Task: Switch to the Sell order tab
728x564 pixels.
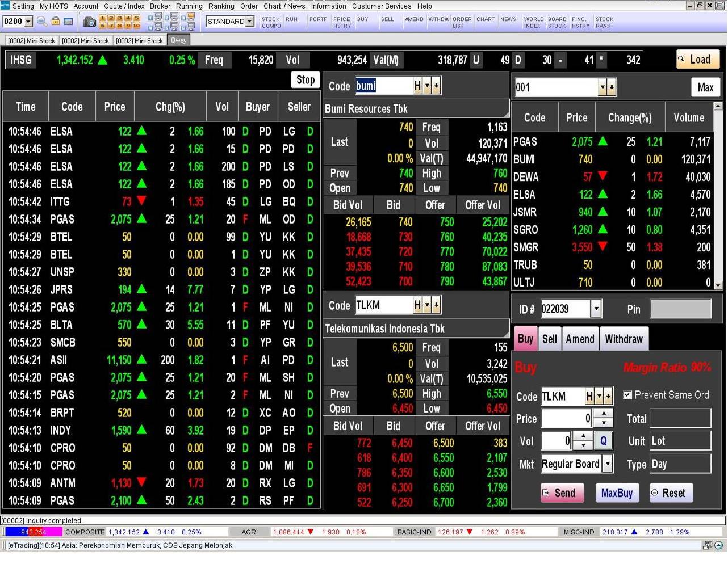Action: (549, 339)
